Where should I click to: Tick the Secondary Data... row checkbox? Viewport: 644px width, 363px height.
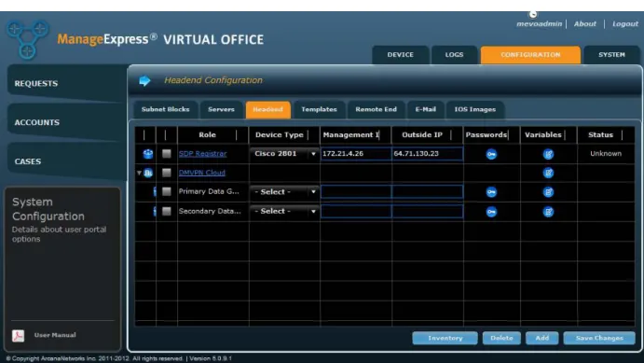(166, 211)
